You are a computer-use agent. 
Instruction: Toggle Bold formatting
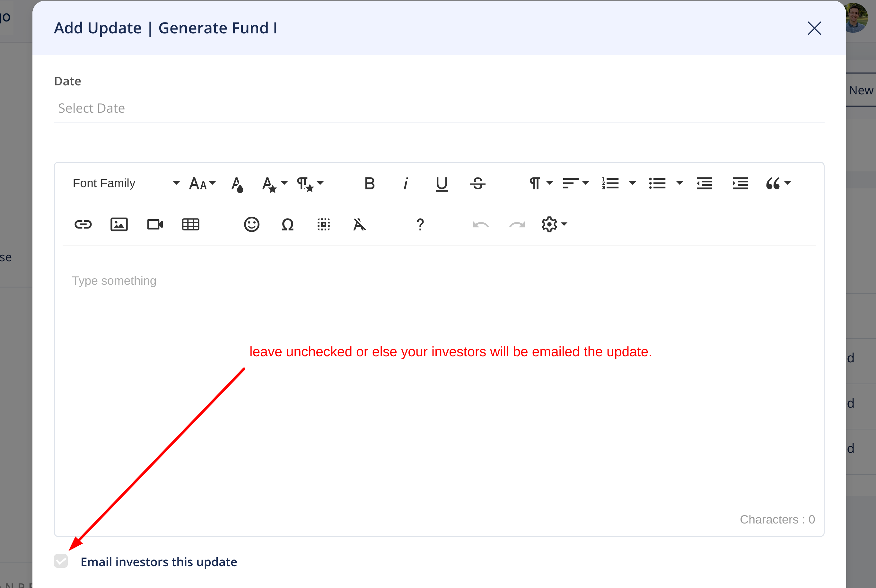point(370,183)
